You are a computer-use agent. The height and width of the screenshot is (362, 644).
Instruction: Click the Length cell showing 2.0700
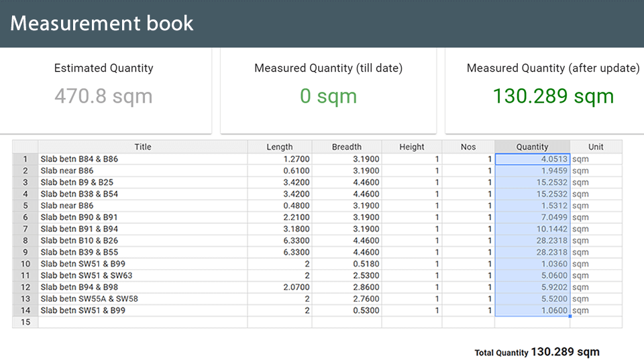pos(280,288)
